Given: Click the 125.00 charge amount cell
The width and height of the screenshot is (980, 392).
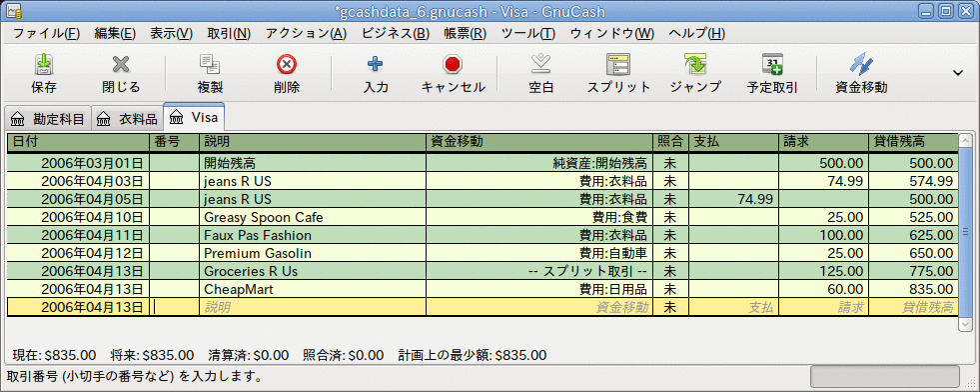Looking at the screenshot, I should [x=824, y=271].
